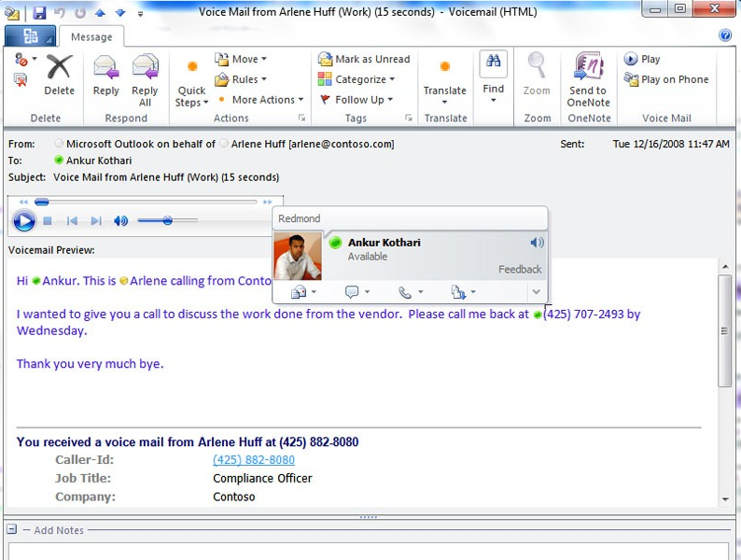Adjust the player volume slider
This screenshot has width=741, height=560.
click(167, 220)
